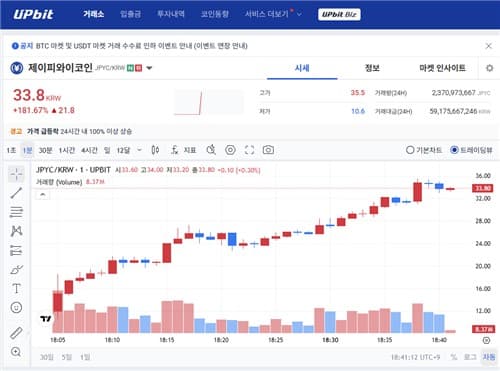Select the 12달 interval
The width and height of the screenshot is (500, 371).
coord(123,150)
